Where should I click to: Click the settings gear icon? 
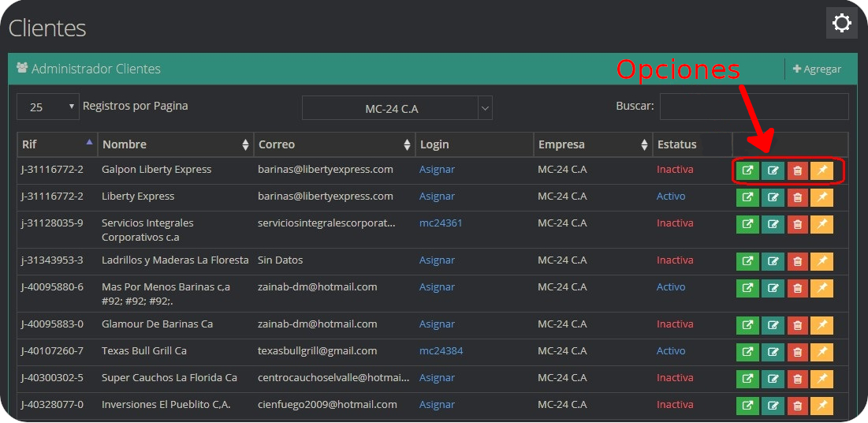pos(841,23)
